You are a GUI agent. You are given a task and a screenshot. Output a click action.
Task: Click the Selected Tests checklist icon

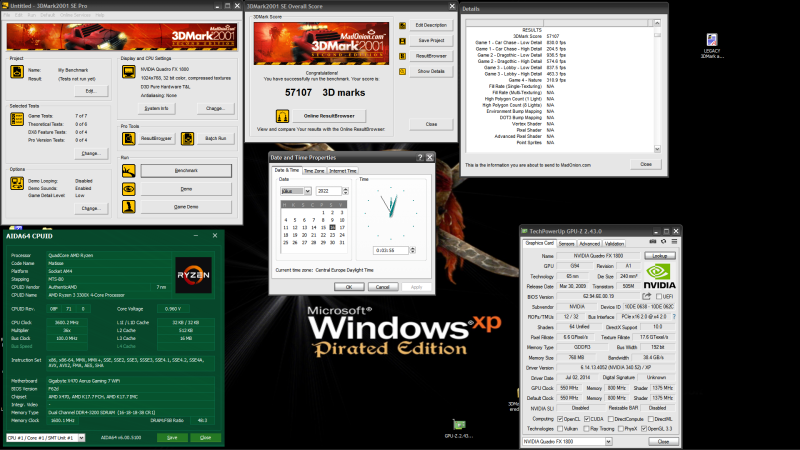point(17,119)
